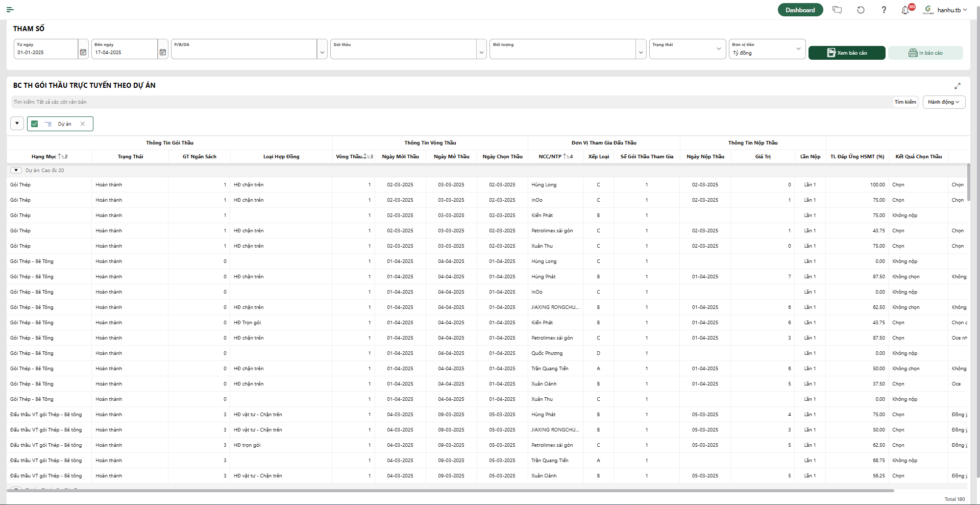Click the company logo avatar
The height and width of the screenshot is (505, 980).
[928, 10]
